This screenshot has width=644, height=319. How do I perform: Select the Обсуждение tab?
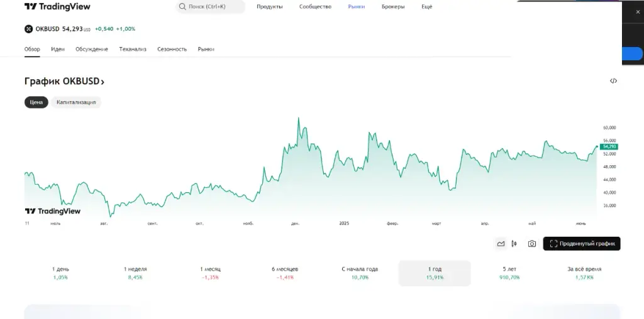click(x=92, y=49)
